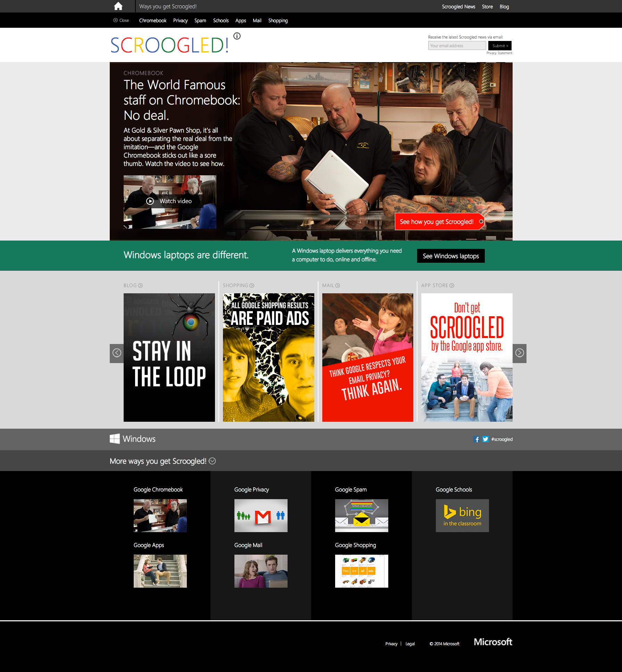The image size is (622, 672).
Task: Open the Apps menu item
Action: coord(241,20)
